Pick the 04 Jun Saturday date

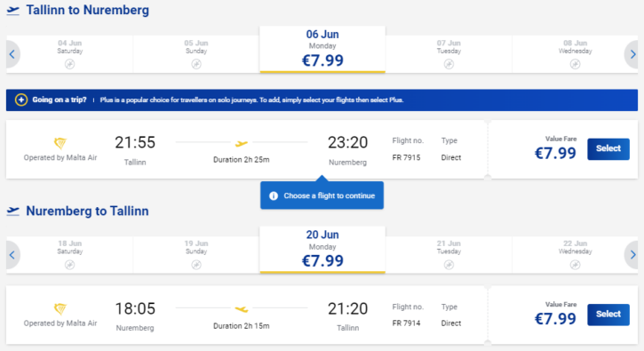70,54
